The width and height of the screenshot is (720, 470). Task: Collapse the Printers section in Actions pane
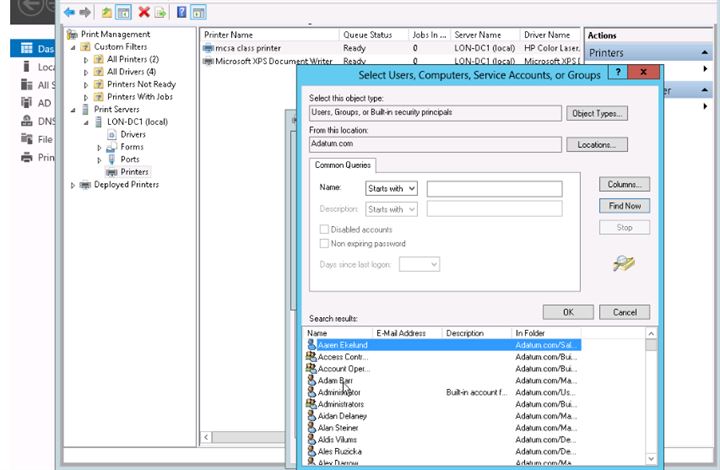coord(704,53)
